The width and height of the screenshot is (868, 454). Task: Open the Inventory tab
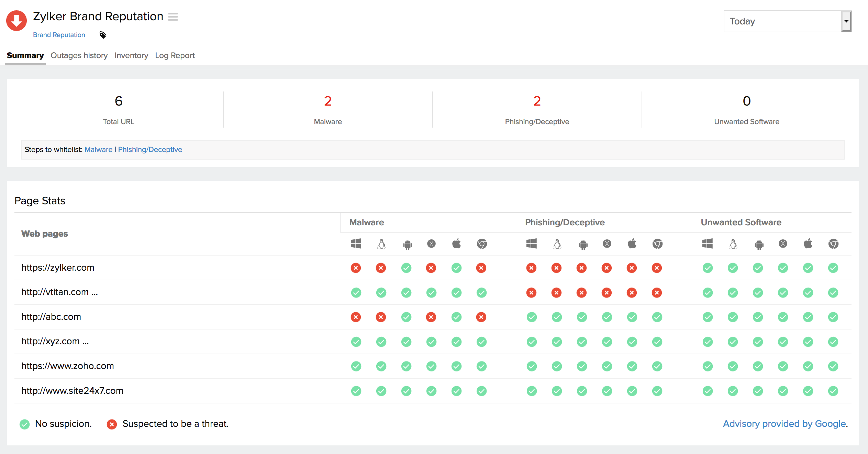click(x=131, y=55)
